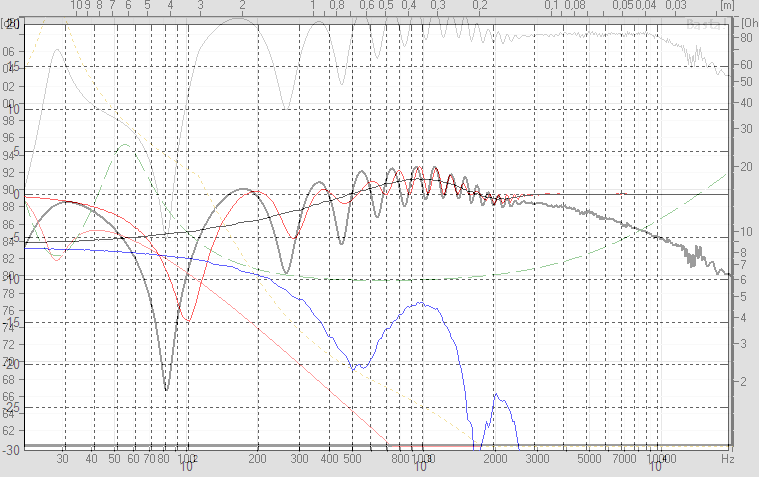Select the 0,4 wavelength axis label
This screenshot has height=477, width=759.
pos(409,5)
